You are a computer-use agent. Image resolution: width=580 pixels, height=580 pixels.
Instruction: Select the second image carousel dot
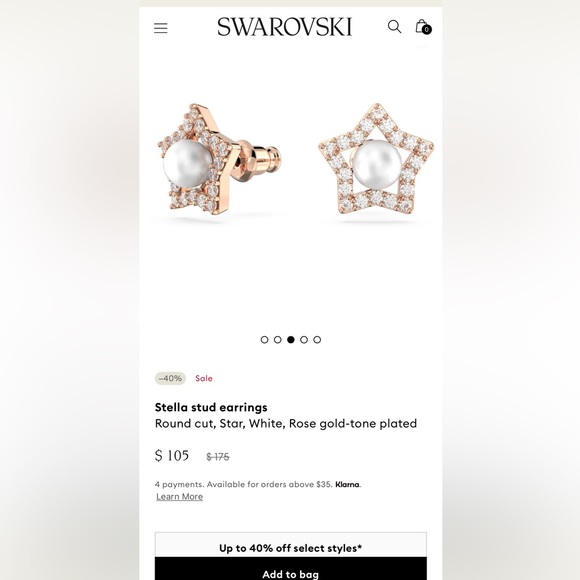pos(277,340)
